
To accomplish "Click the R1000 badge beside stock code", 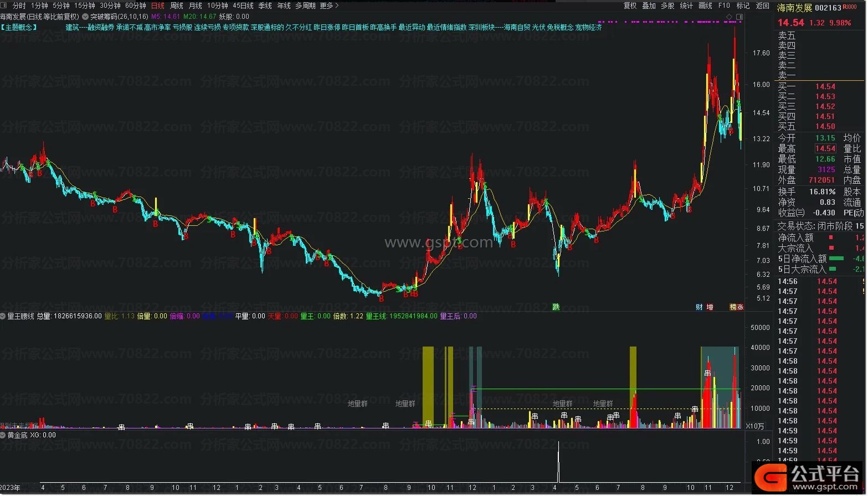I will pos(850,8).
